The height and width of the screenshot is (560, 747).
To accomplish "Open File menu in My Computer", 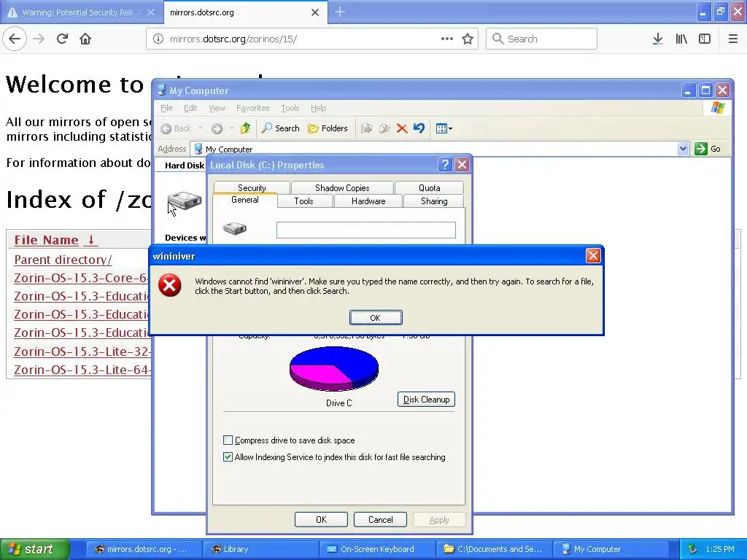I will (166, 108).
